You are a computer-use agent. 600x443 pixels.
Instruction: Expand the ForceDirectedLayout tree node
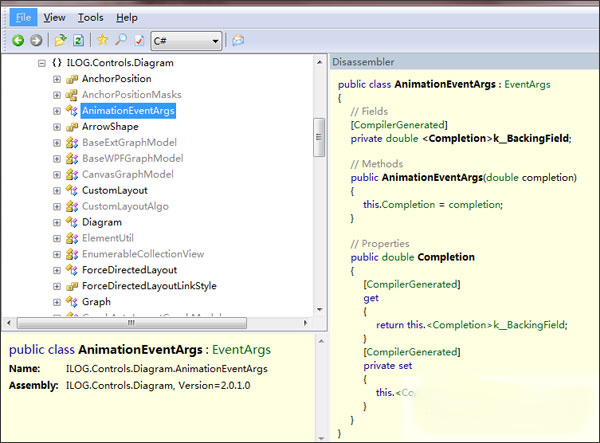click(57, 269)
